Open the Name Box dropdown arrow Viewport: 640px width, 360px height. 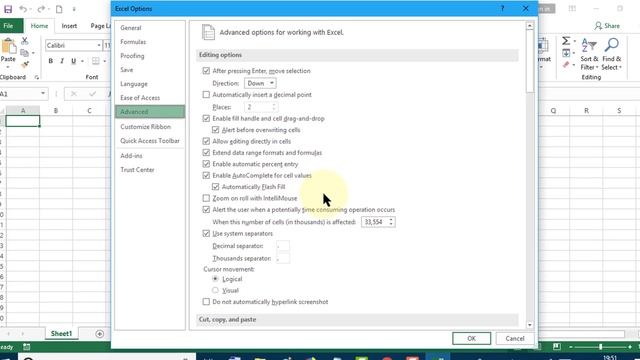tap(42, 94)
